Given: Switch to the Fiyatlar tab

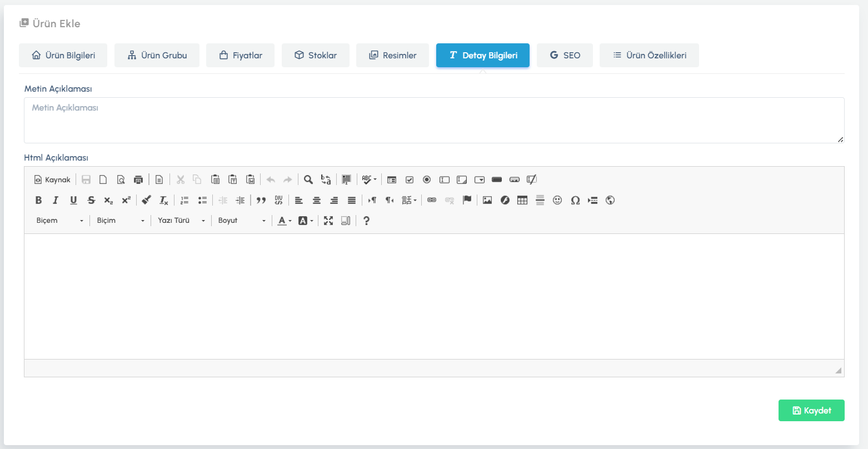Looking at the screenshot, I should pos(240,56).
